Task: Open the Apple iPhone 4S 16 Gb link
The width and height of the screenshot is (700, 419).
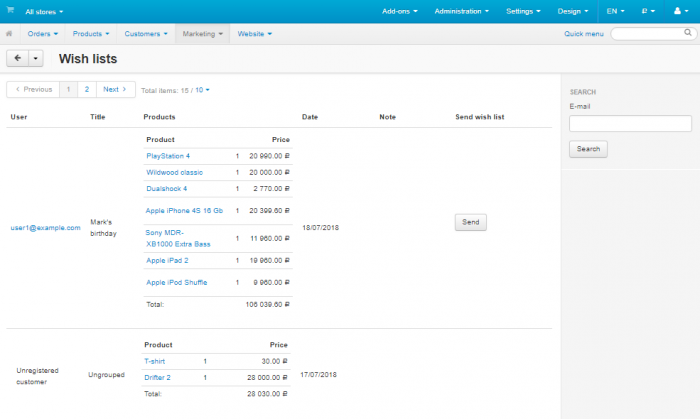Action: (x=184, y=211)
